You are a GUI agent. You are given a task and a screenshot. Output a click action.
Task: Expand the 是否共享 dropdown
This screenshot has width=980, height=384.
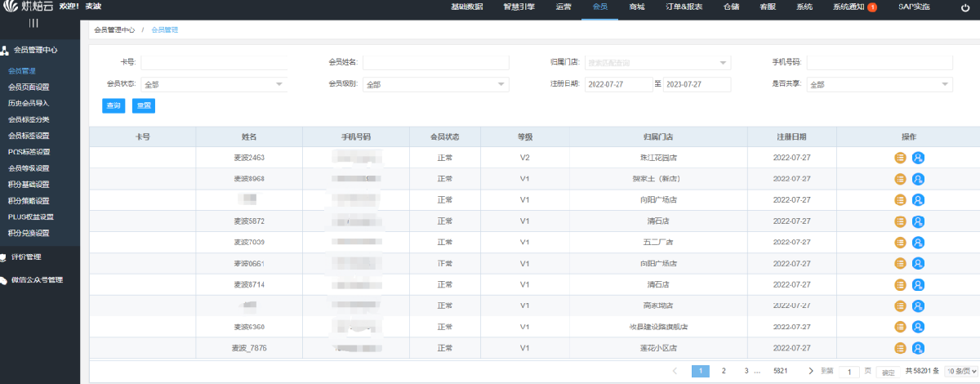pos(879,84)
